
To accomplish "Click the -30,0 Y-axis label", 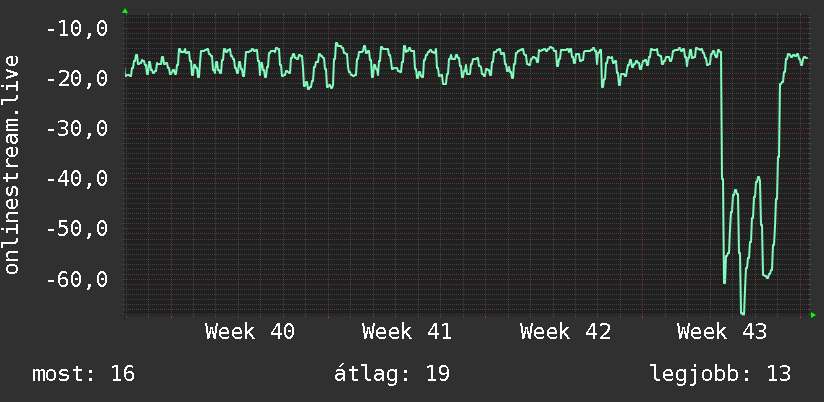I will (x=77, y=129).
